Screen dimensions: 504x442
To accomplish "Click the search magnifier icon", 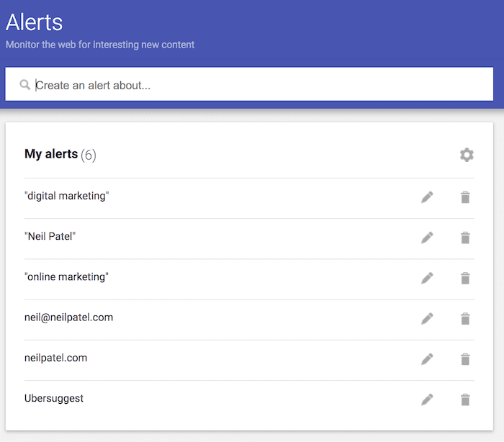I will (24, 85).
